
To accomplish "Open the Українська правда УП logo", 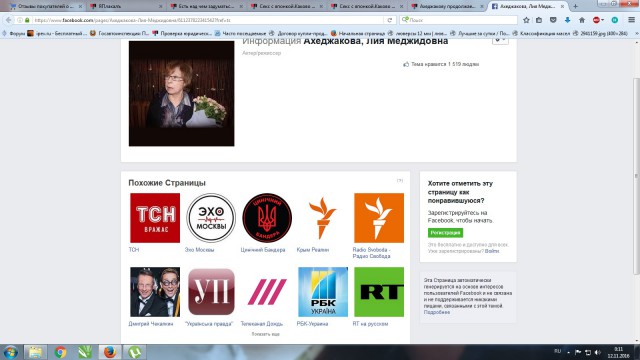I will tap(211, 292).
